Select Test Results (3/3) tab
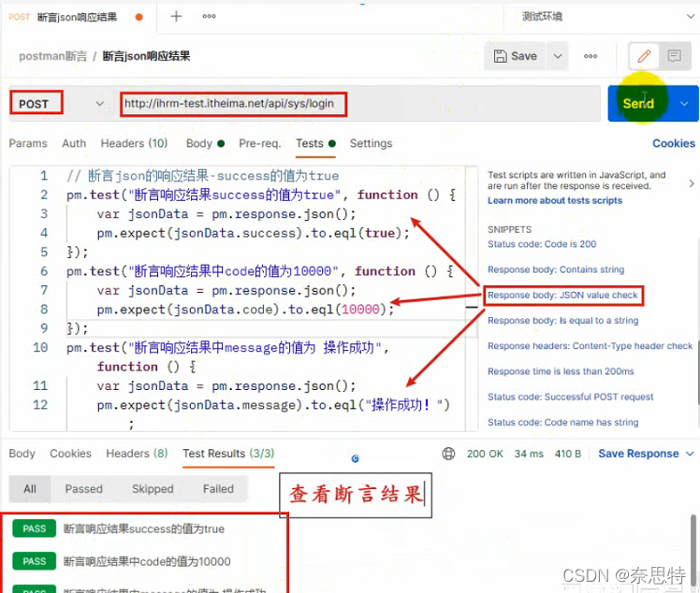This screenshot has width=700, height=593. [x=228, y=454]
